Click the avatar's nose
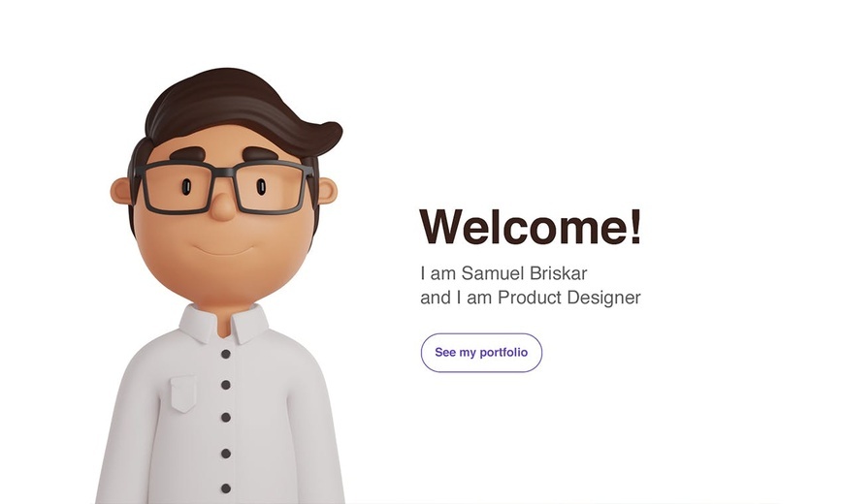 [x=223, y=205]
